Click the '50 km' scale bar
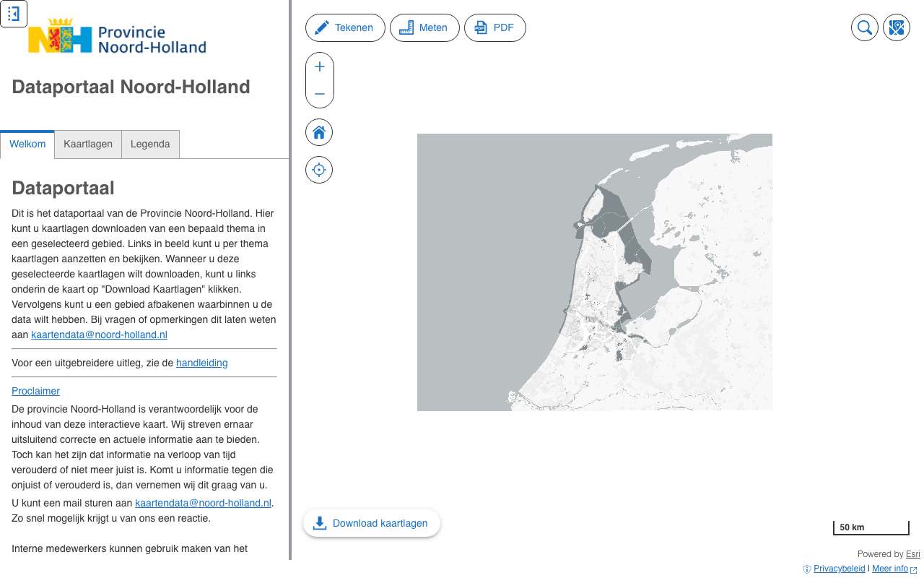 pos(871,527)
